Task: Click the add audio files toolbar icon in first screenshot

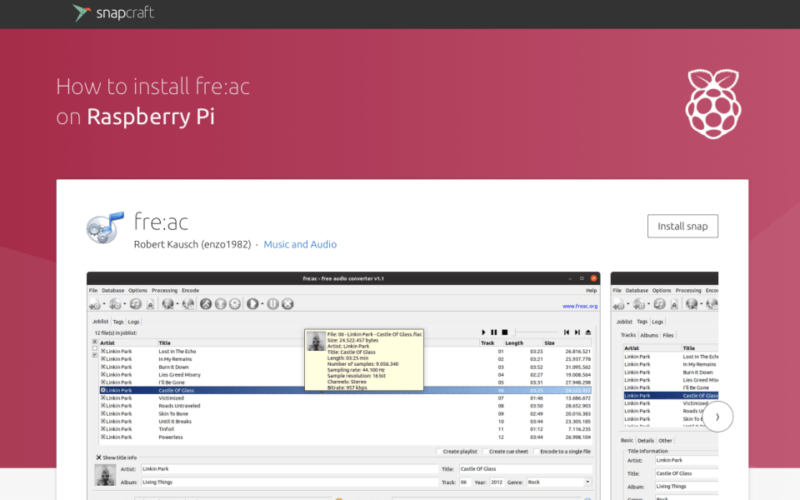Action: pos(95,305)
